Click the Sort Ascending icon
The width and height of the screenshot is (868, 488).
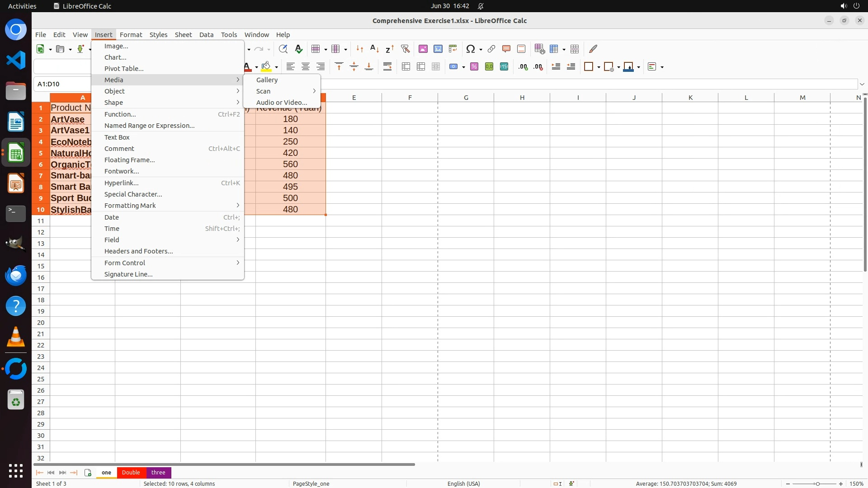[x=374, y=49]
